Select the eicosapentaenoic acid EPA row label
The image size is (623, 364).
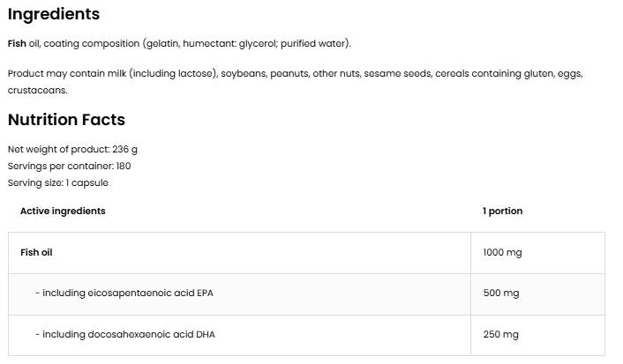(x=124, y=293)
